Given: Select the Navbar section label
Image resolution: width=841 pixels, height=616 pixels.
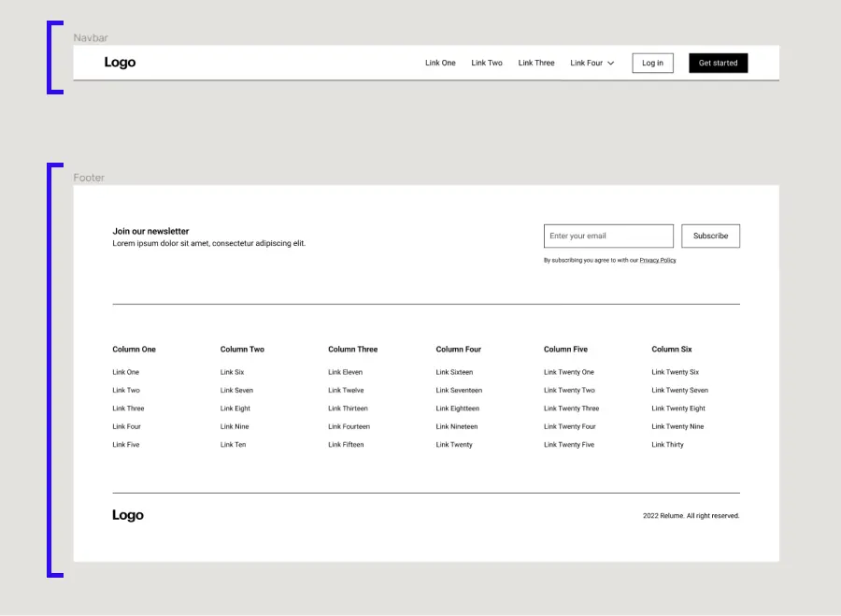Looking at the screenshot, I should 91,38.
